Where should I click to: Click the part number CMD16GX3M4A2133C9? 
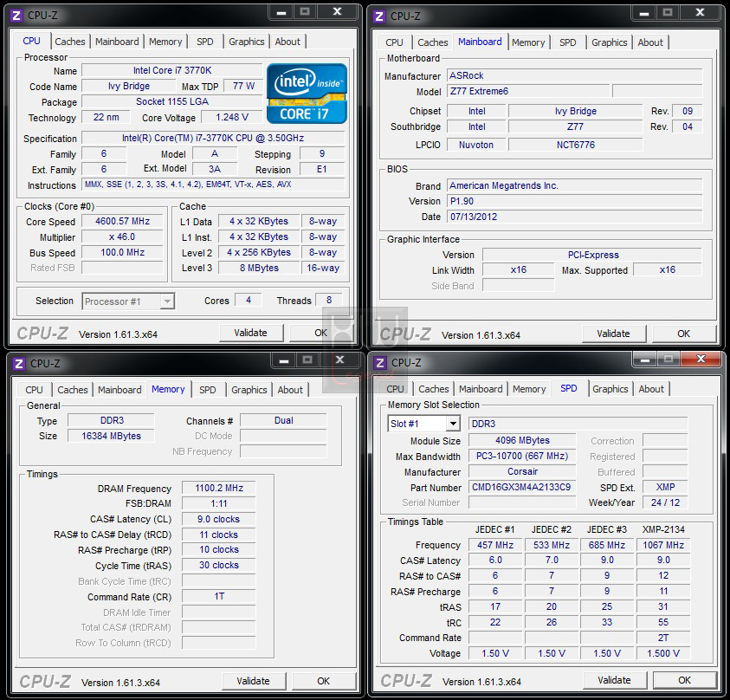[x=522, y=487]
